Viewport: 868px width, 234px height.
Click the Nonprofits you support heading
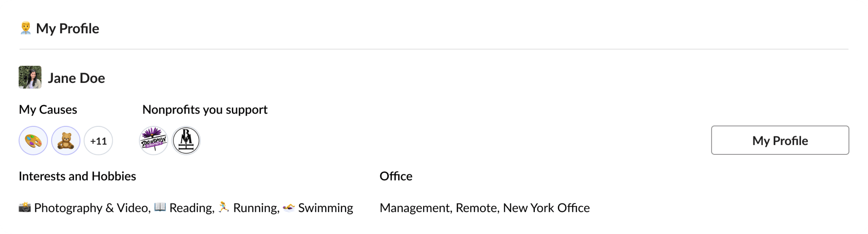205,110
